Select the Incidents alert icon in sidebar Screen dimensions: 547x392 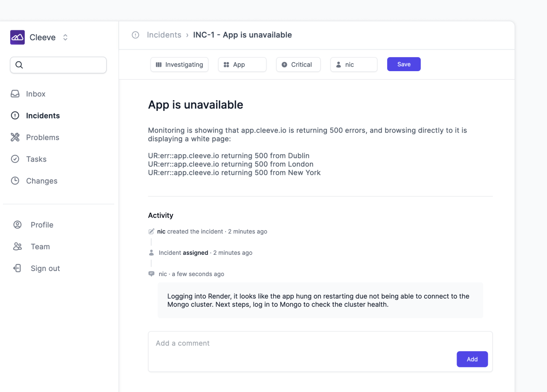[15, 115]
